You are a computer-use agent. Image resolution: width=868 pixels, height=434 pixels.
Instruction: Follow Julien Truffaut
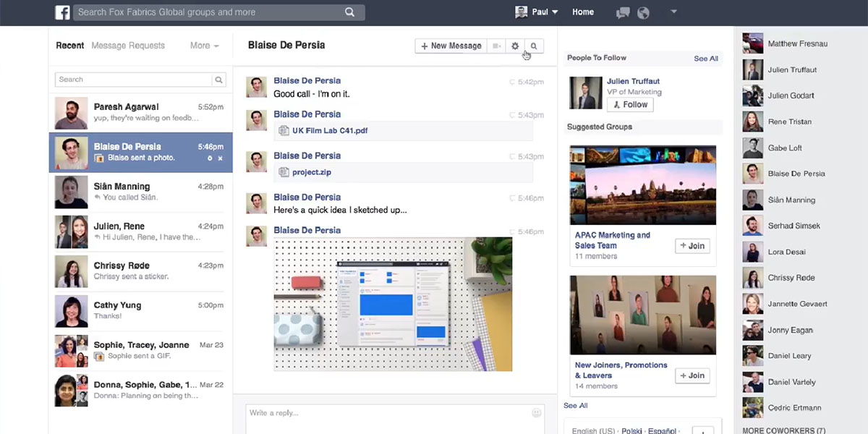(629, 105)
